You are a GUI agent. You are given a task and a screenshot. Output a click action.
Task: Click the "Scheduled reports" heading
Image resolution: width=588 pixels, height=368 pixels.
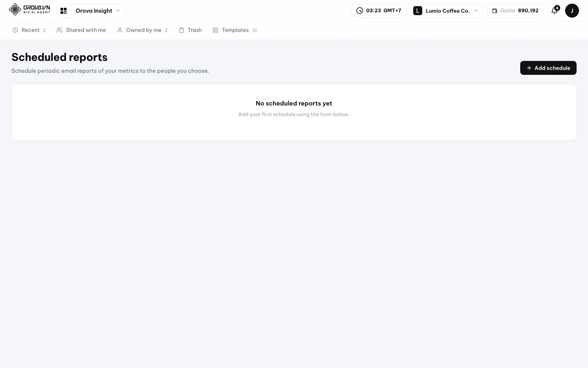click(60, 57)
